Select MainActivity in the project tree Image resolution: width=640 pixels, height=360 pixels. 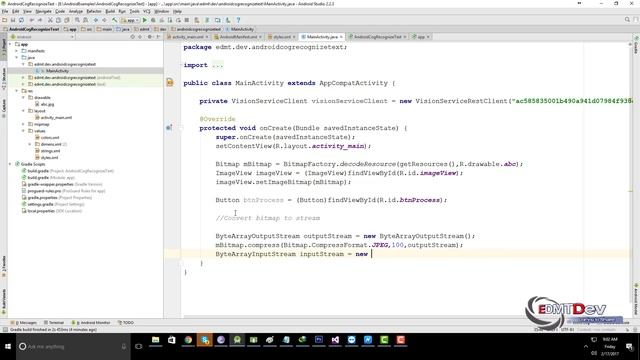[x=57, y=71]
